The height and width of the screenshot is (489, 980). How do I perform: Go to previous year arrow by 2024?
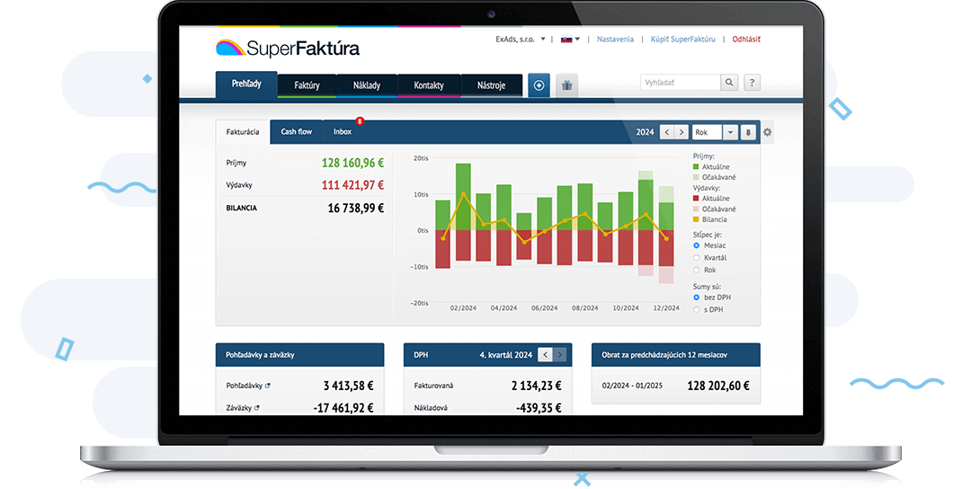[x=667, y=132]
